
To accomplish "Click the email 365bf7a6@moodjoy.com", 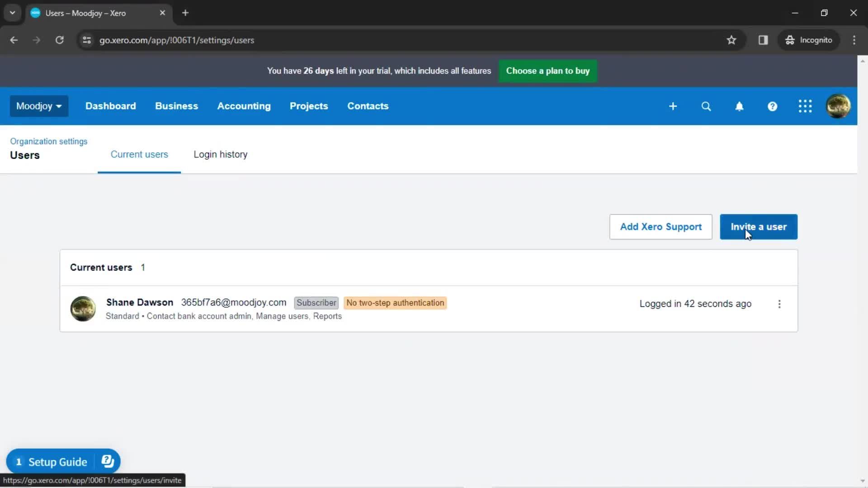I will click(234, 302).
